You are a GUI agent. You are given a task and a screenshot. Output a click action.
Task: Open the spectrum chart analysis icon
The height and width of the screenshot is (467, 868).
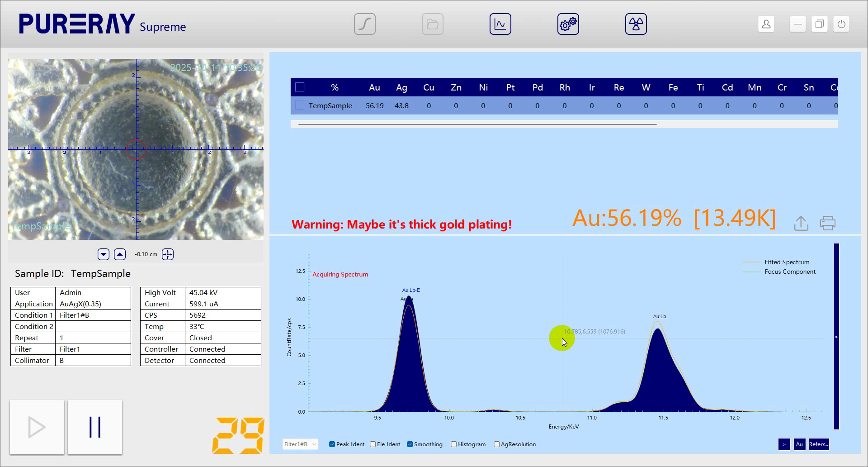point(500,24)
